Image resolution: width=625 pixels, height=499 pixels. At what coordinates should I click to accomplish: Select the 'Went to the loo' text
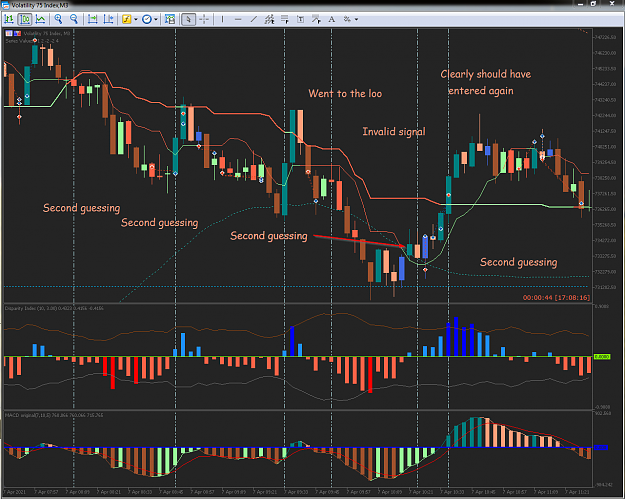tap(345, 94)
